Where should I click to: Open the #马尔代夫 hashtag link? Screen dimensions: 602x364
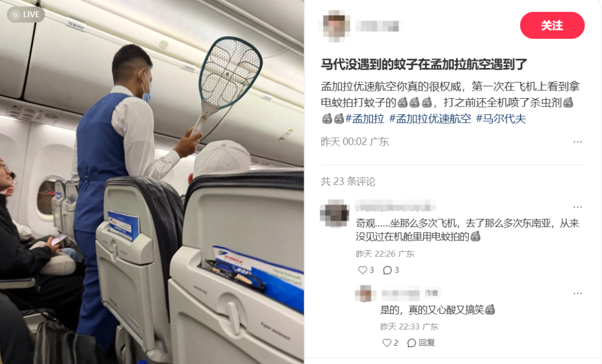point(501,119)
